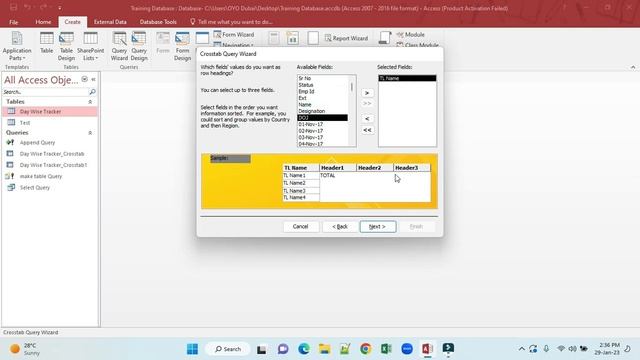The image size is (640, 360).
Task: Click Next in the wizard
Action: (x=378, y=227)
